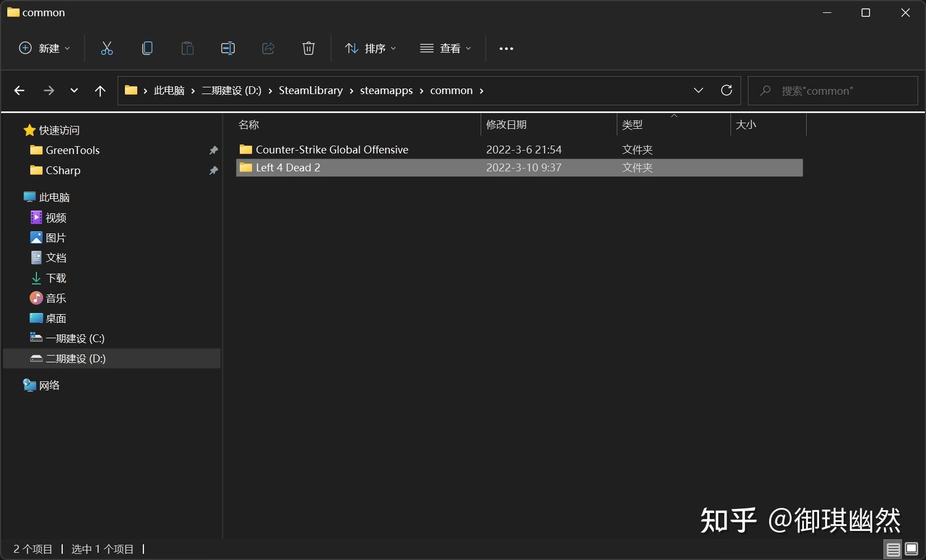Click the search magnifier icon
Viewport: 926px width, 560px height.
(x=765, y=91)
